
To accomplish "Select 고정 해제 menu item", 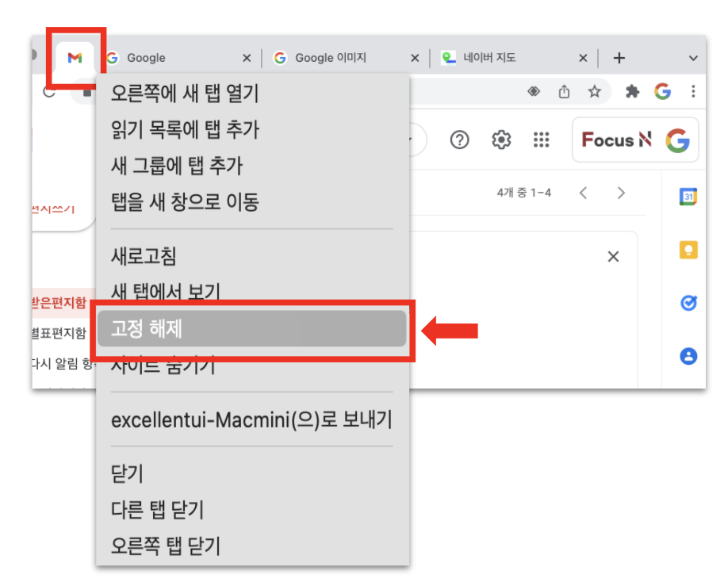I will tap(252, 328).
